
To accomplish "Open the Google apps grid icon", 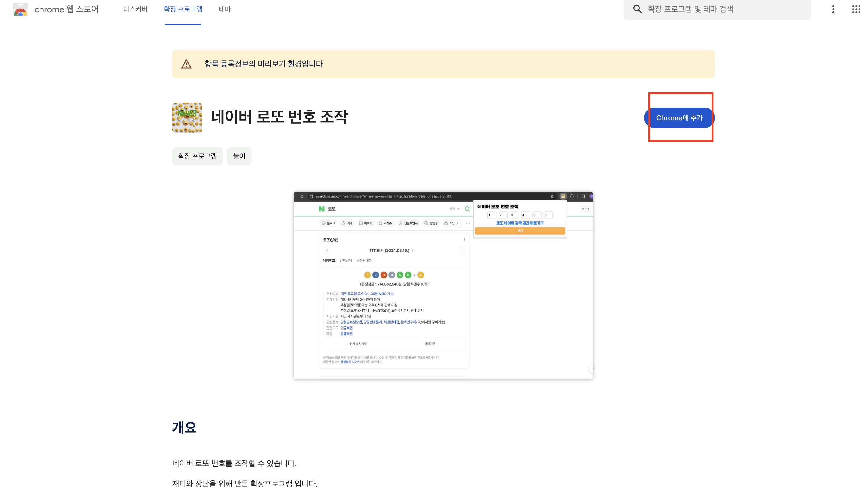I will pos(856,9).
